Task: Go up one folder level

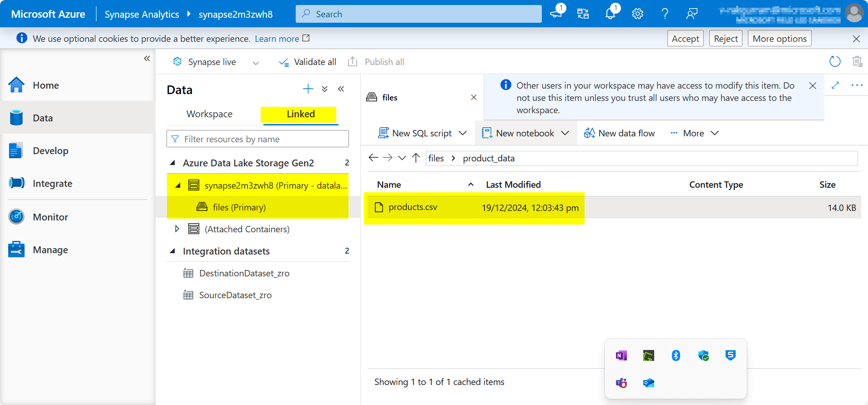Action: (x=416, y=157)
